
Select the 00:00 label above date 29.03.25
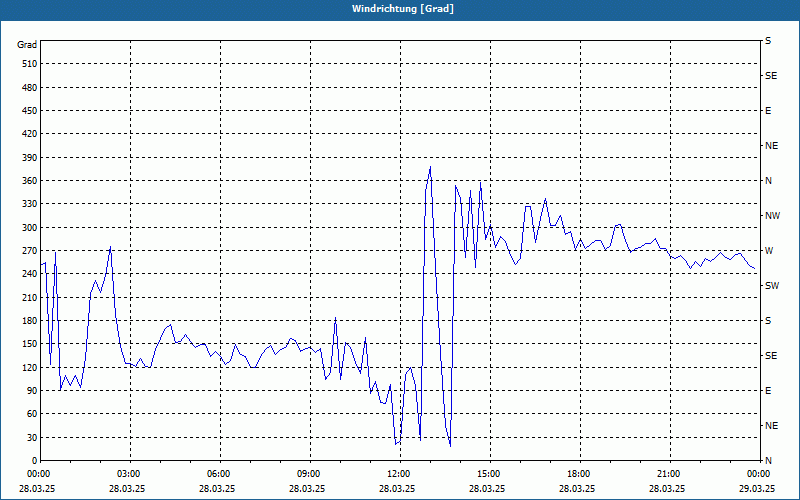click(x=759, y=474)
